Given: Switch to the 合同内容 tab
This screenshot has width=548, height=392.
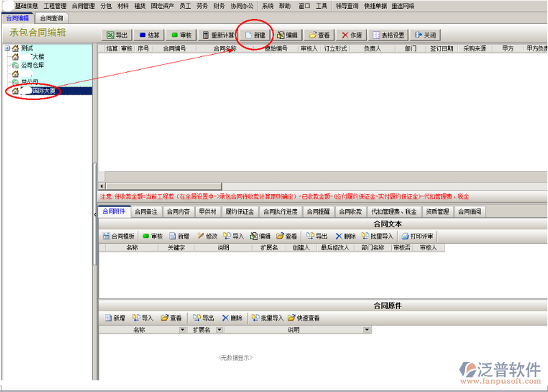Looking at the screenshot, I should pos(178,212).
